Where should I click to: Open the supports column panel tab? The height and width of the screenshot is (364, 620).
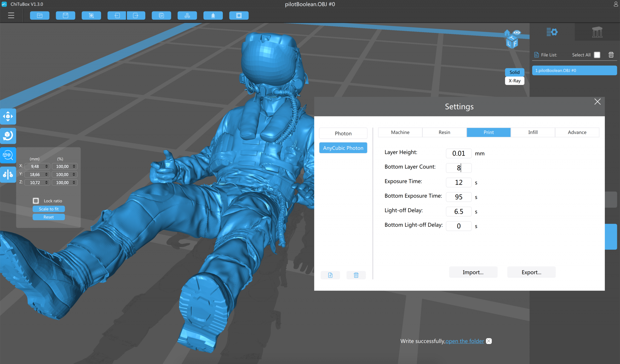click(x=597, y=32)
